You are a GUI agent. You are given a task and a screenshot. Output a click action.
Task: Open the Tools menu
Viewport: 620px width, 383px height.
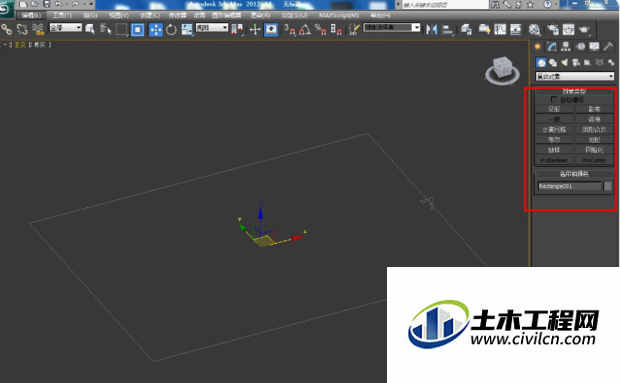pyautogui.click(x=62, y=15)
